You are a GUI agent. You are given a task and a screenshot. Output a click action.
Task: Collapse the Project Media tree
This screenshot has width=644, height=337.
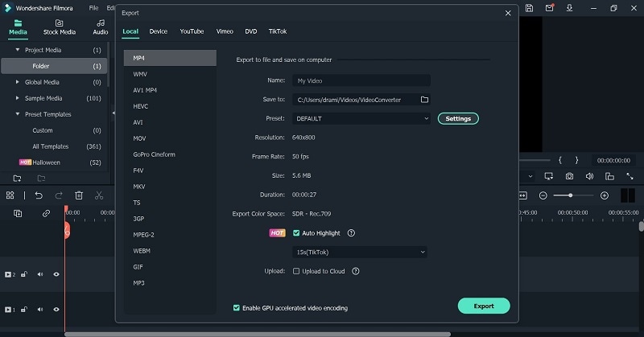(x=17, y=50)
